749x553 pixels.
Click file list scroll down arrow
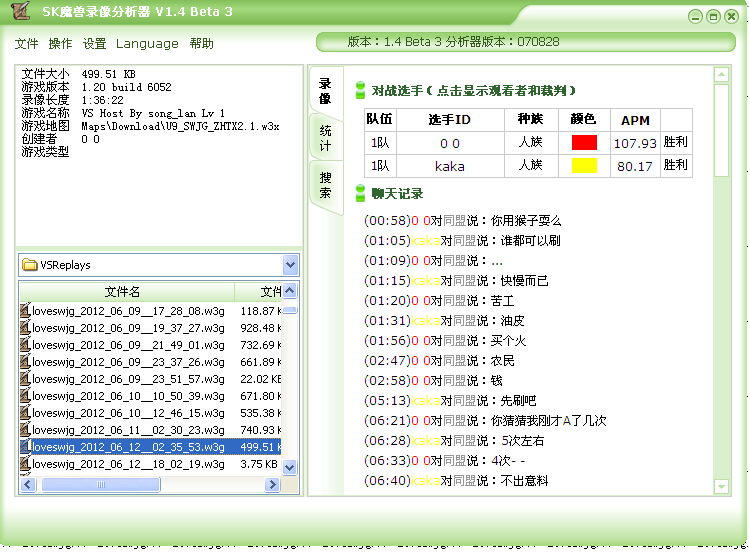click(289, 467)
